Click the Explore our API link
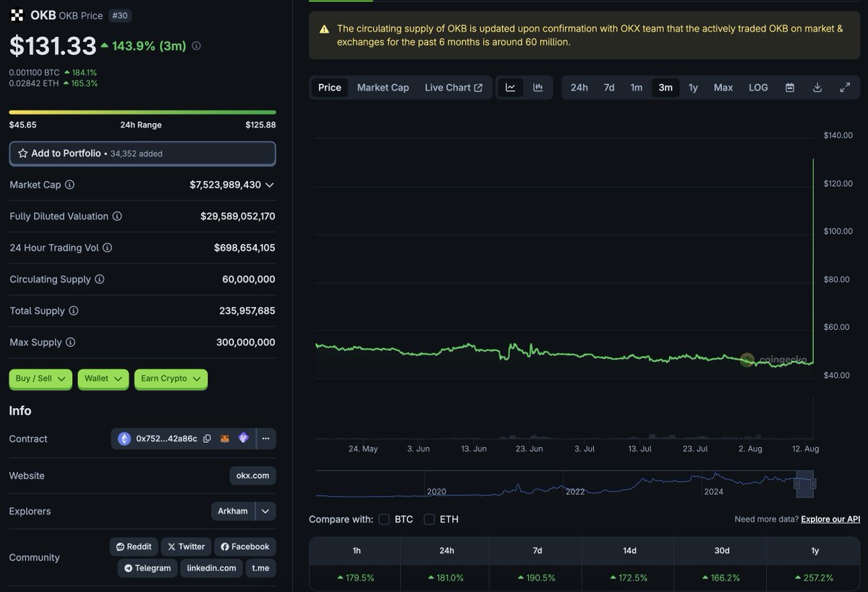The height and width of the screenshot is (592, 868). [x=830, y=520]
